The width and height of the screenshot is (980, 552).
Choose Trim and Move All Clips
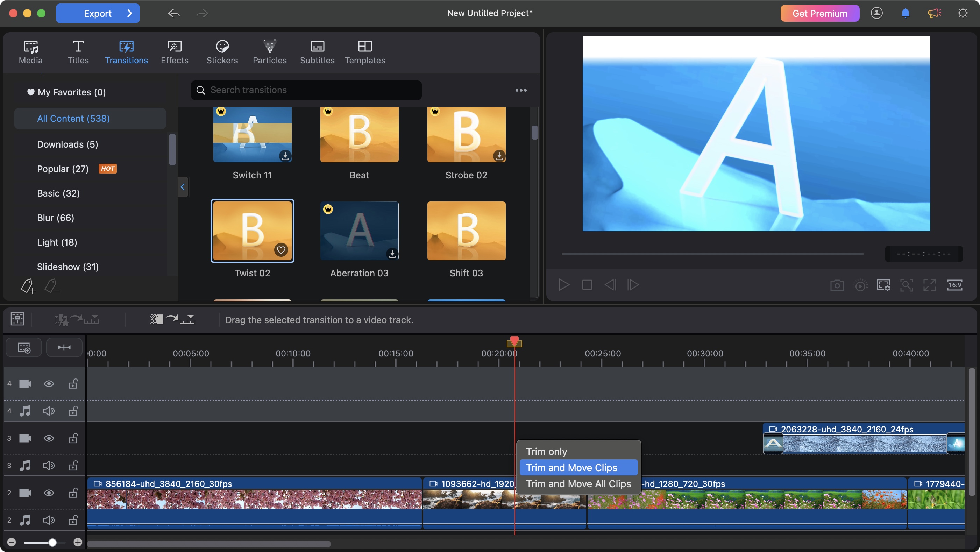tap(578, 484)
